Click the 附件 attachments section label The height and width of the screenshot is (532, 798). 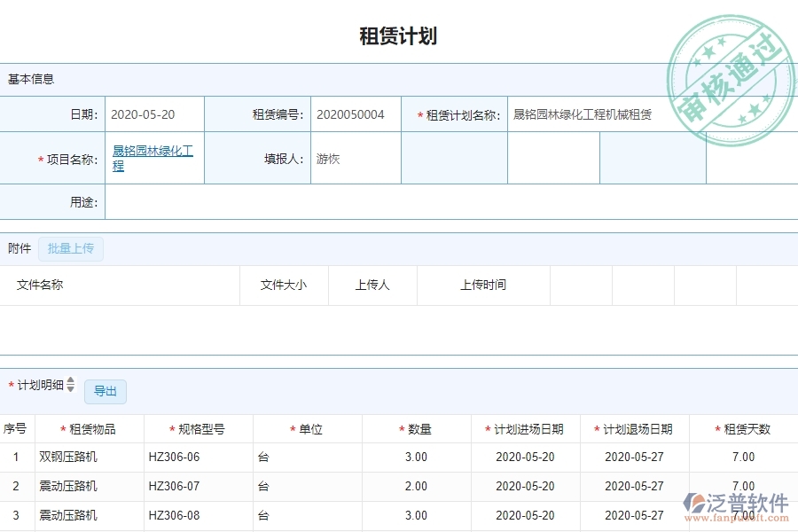click(x=19, y=248)
